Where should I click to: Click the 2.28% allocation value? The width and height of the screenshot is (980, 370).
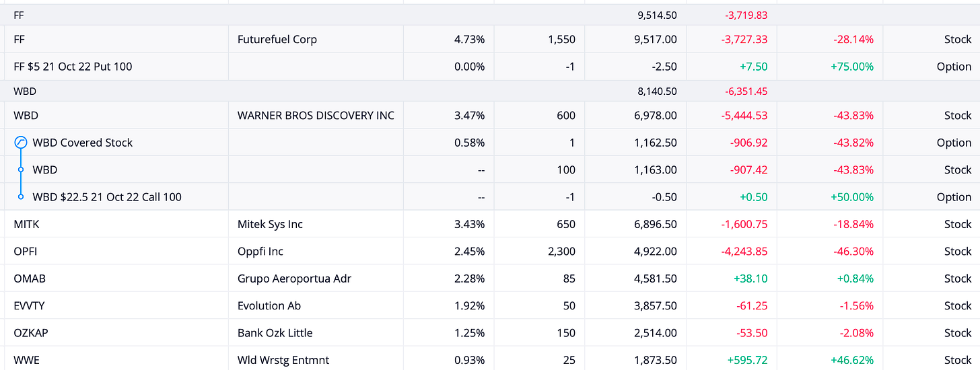(469, 279)
